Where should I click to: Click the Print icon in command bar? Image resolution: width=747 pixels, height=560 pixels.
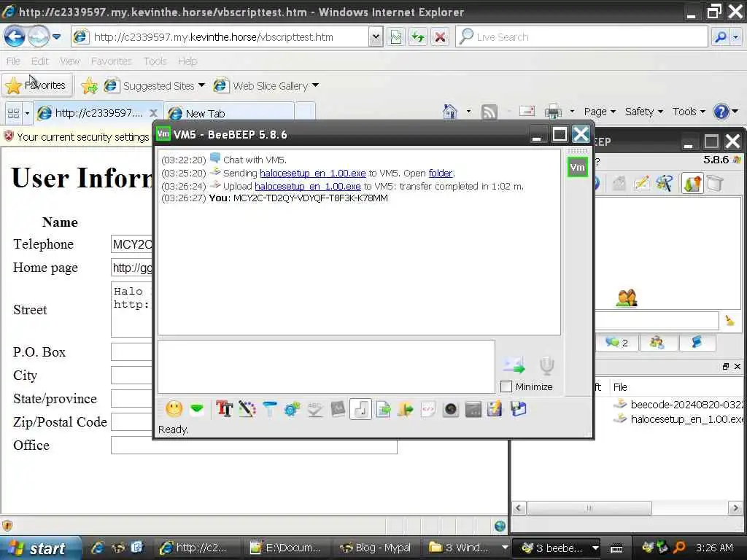pos(553,112)
